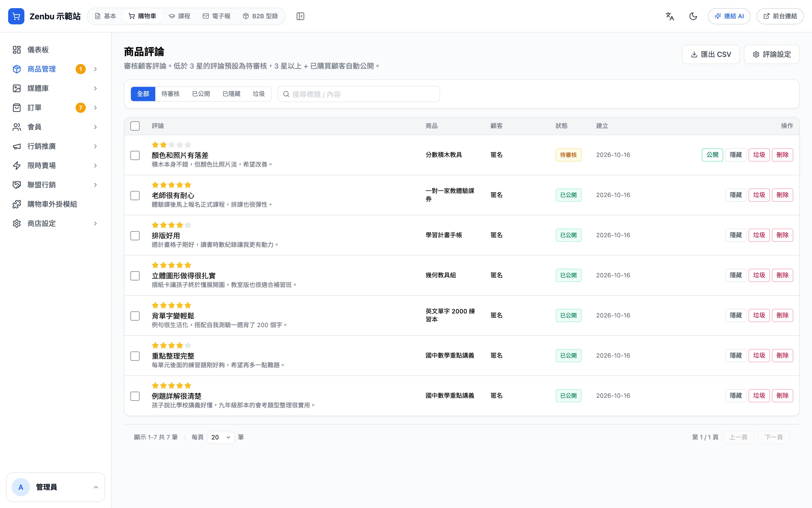Click the orange 1 badge on 商品管理
The image size is (812, 508).
coord(80,69)
